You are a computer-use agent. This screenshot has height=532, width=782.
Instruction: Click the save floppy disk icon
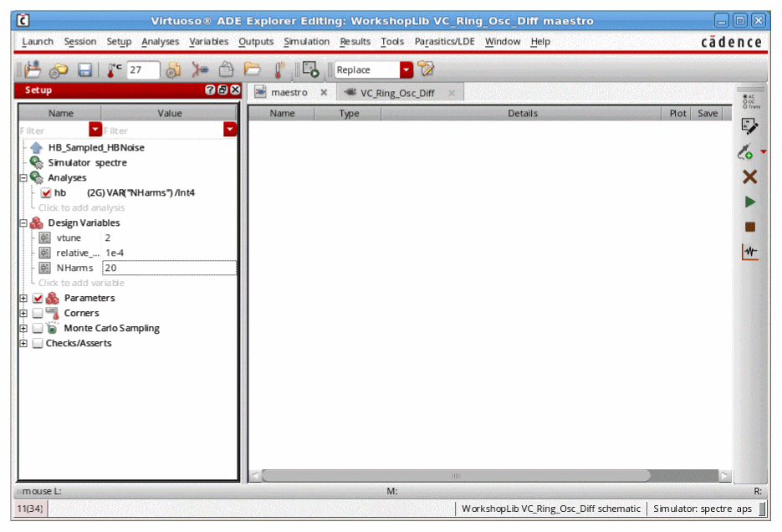tap(84, 69)
